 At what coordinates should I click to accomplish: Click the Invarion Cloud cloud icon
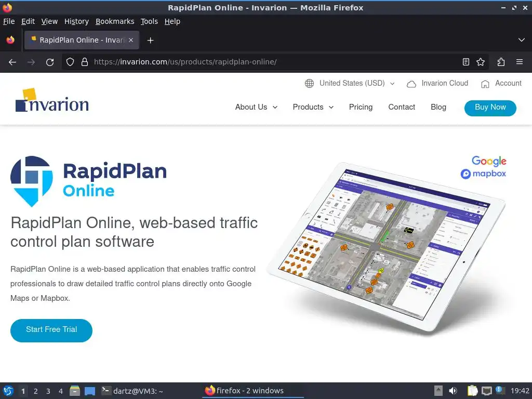[411, 84]
